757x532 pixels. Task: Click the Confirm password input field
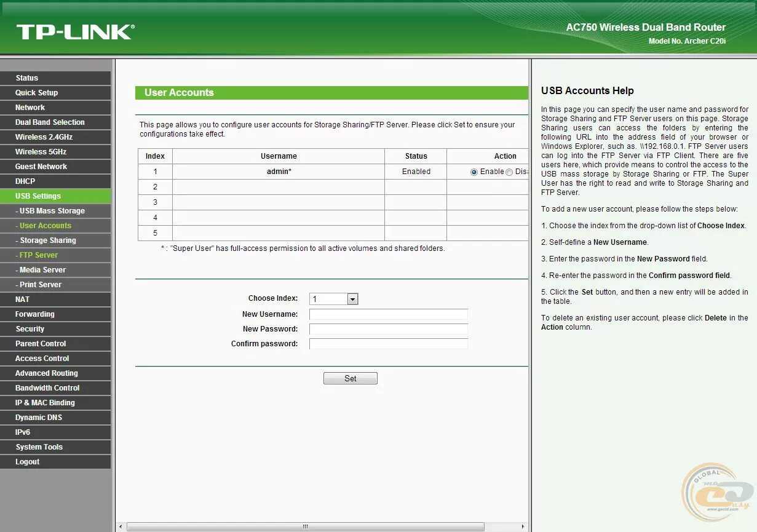click(388, 343)
